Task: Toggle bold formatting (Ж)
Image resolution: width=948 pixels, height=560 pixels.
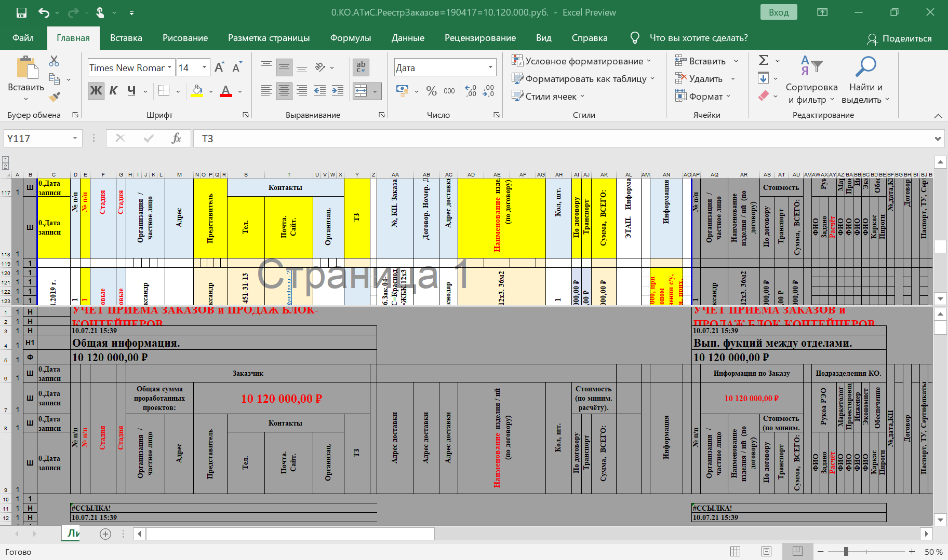Action: pos(96,91)
